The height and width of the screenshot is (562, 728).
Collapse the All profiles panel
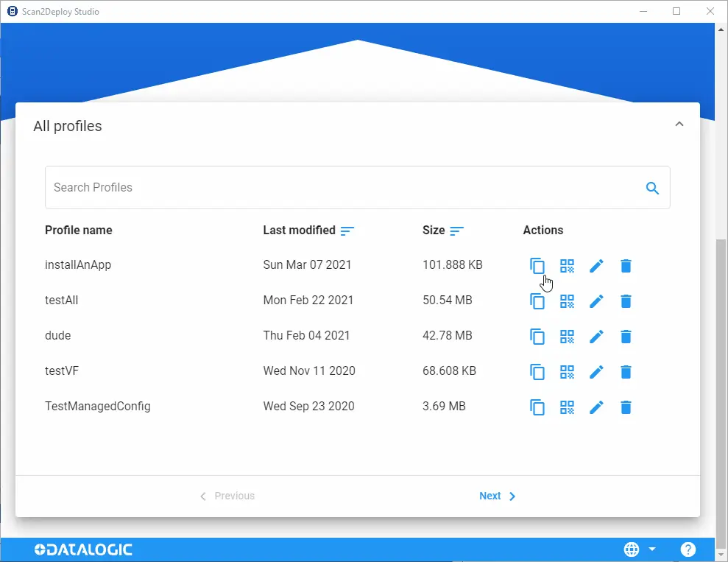679,124
